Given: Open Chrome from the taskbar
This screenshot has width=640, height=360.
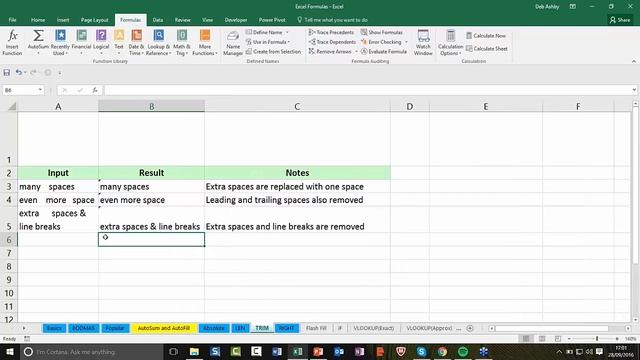Looking at the screenshot, I should 442,351.
